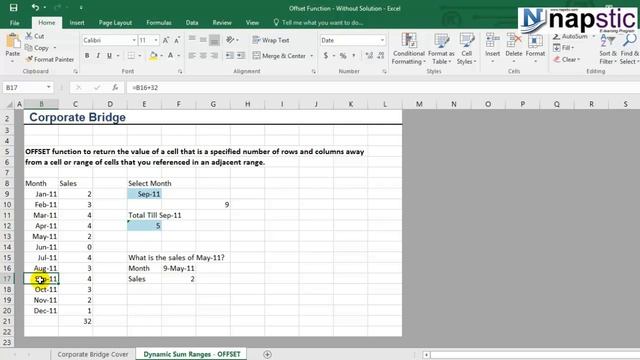Open fill color dropdown arrow

[x=162, y=56]
